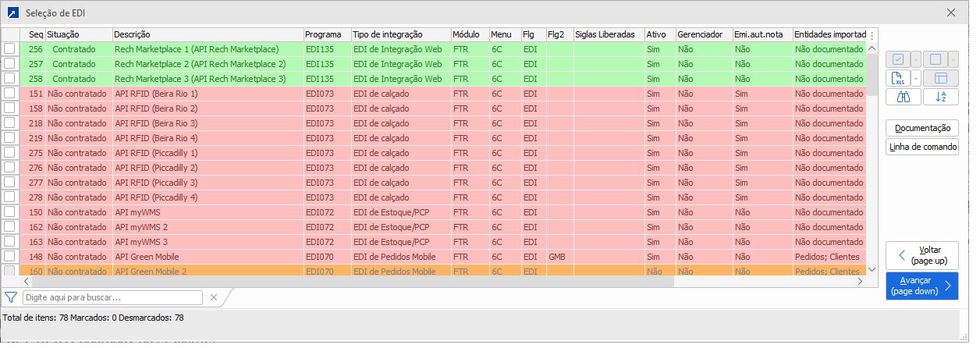
Task: Clear the search box with X icon
Action: pyautogui.click(x=214, y=297)
